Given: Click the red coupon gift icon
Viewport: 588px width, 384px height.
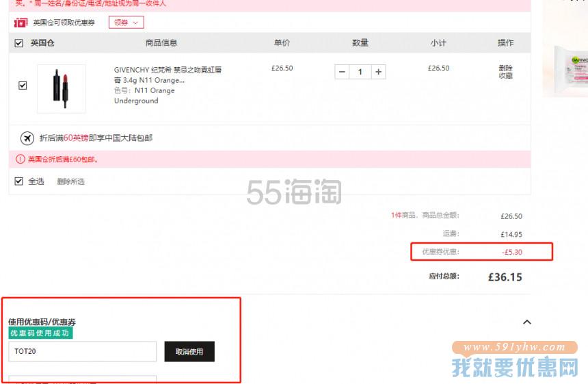Looking at the screenshot, I should pyautogui.click(x=21, y=23).
